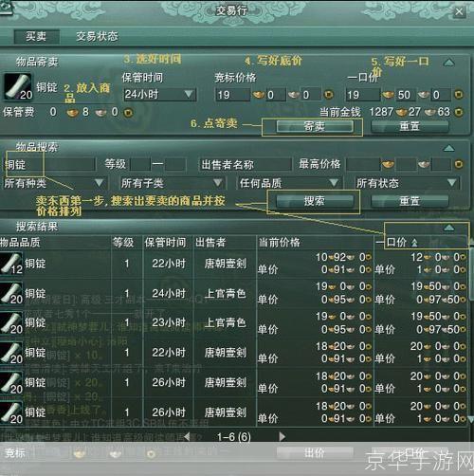Close the 交易行 window
This screenshot has height=476, width=474.
click(459, 12)
